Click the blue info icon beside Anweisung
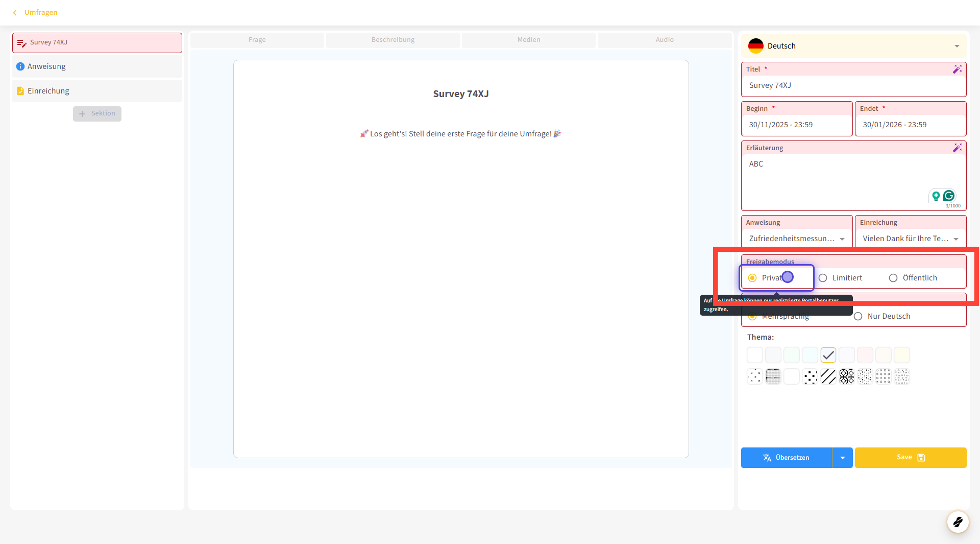This screenshot has width=980, height=544. point(20,66)
